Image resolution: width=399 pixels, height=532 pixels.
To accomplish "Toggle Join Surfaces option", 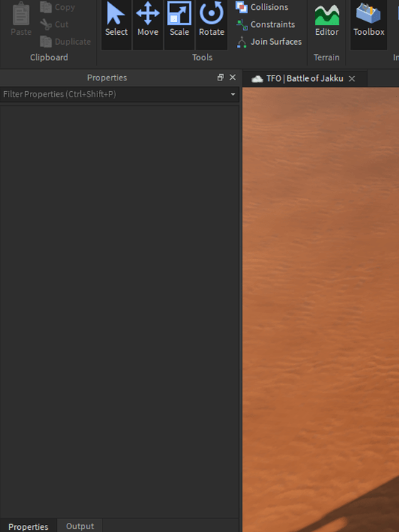I will [x=269, y=41].
